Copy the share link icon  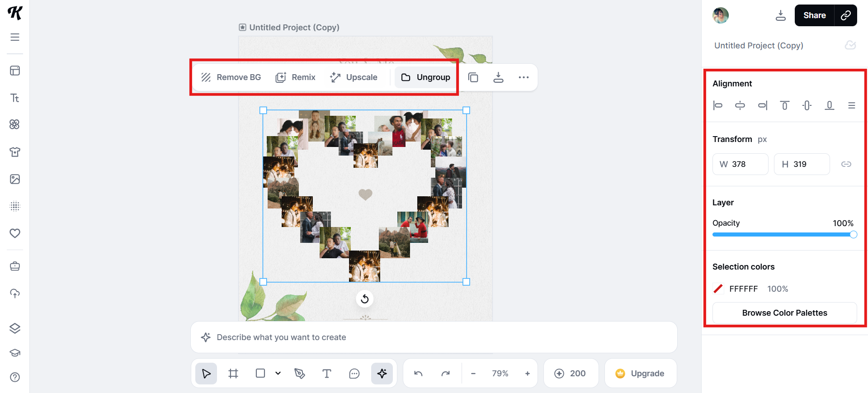pyautogui.click(x=845, y=15)
